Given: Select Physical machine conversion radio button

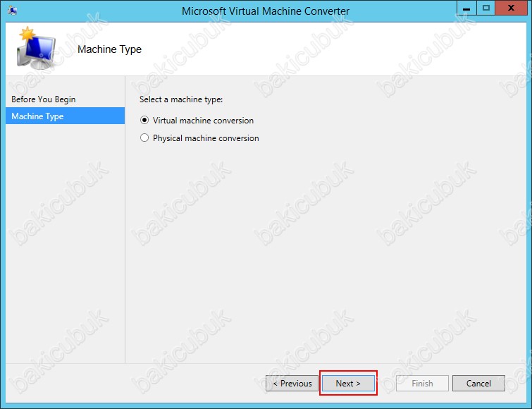Looking at the screenshot, I should [144, 138].
